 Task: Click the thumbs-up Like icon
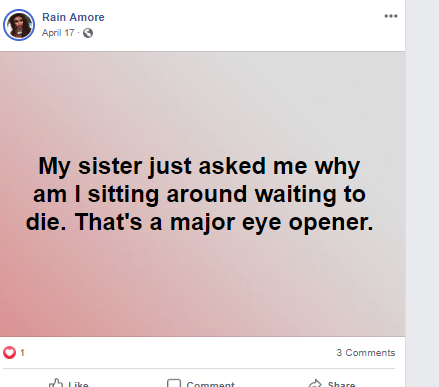tap(56, 383)
